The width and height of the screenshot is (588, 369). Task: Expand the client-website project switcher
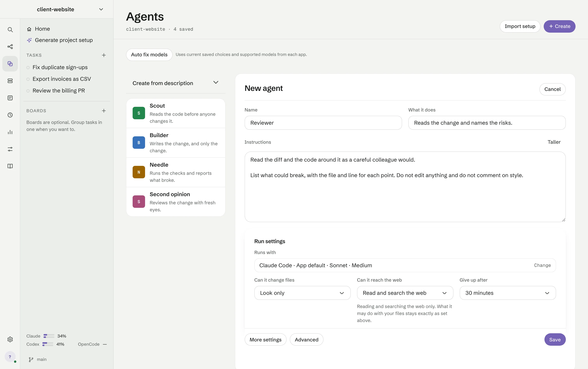[101, 9]
